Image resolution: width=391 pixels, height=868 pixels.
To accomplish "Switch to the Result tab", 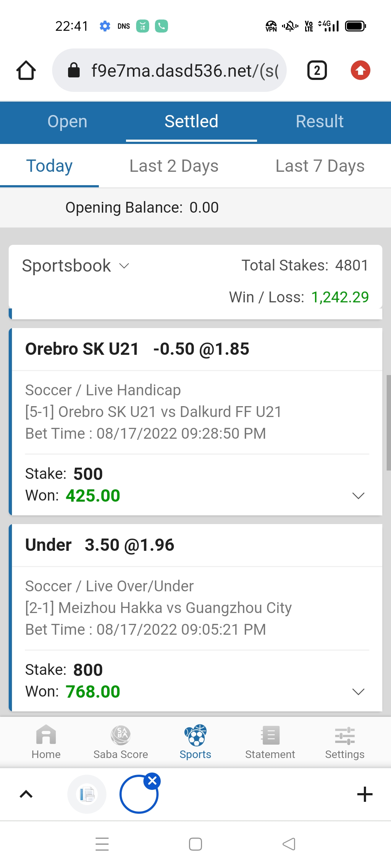I will pyautogui.click(x=320, y=122).
